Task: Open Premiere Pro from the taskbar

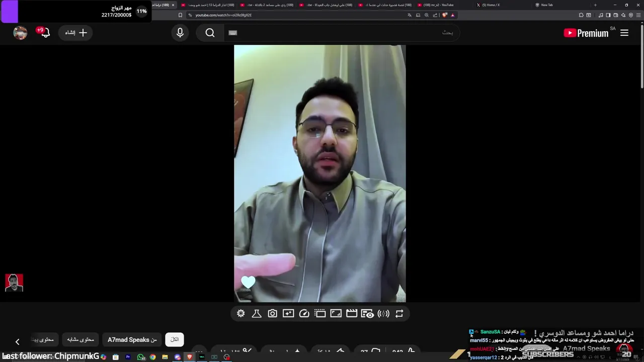Action: tap(128, 357)
